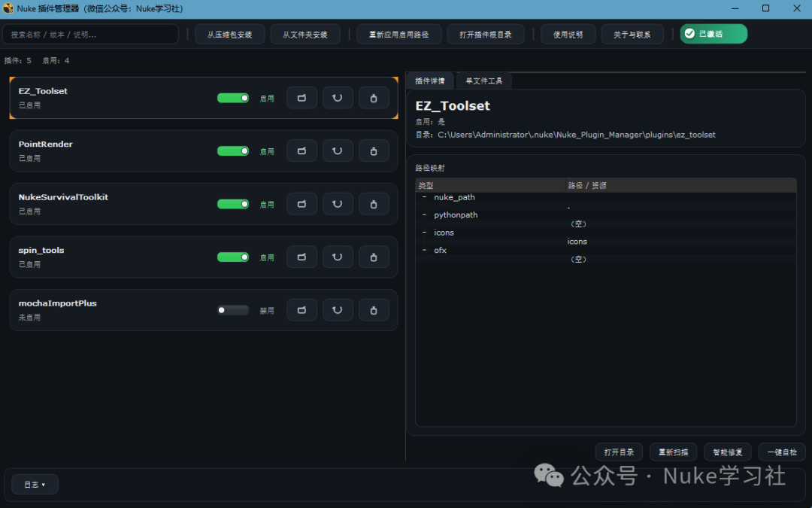Switch off the spin_tools plugin toggle

[x=233, y=257]
